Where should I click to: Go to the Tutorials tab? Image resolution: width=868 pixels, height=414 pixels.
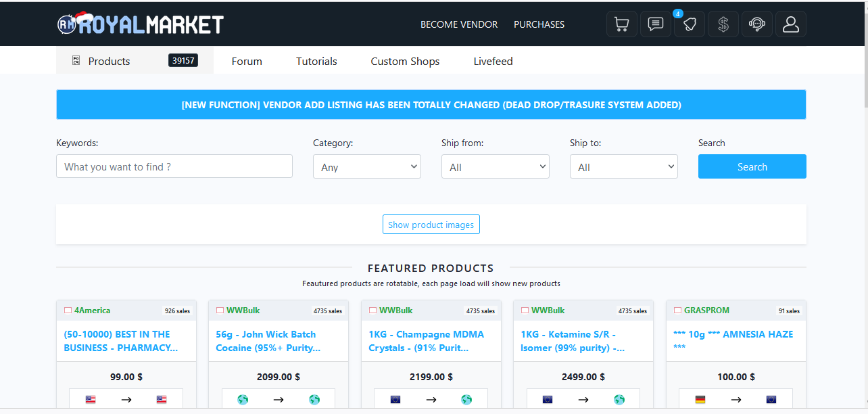[x=316, y=61]
